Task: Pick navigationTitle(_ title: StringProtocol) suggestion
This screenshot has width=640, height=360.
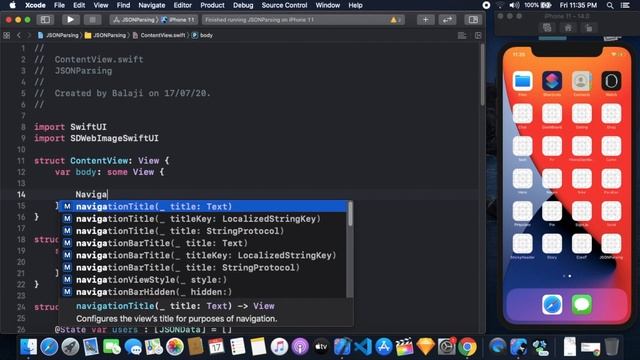Action: 203,231
